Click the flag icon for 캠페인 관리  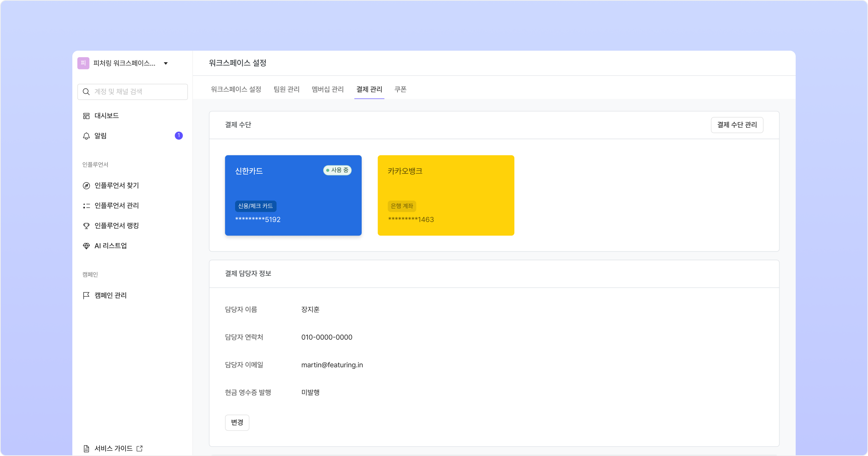pyautogui.click(x=86, y=295)
